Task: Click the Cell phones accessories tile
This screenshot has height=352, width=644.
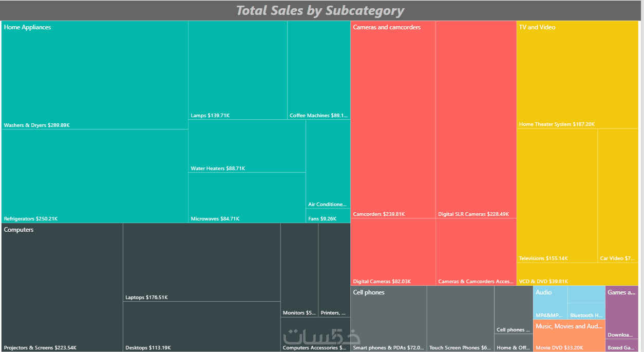Action: [514, 310]
